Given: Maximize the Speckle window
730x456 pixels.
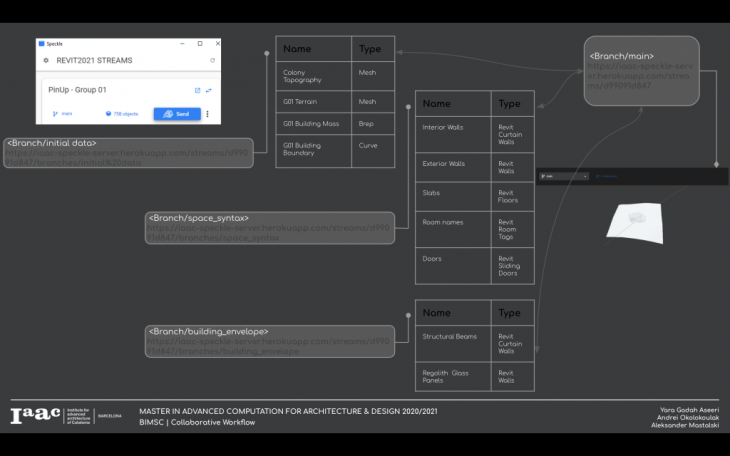Looking at the screenshot, I should (200, 44).
